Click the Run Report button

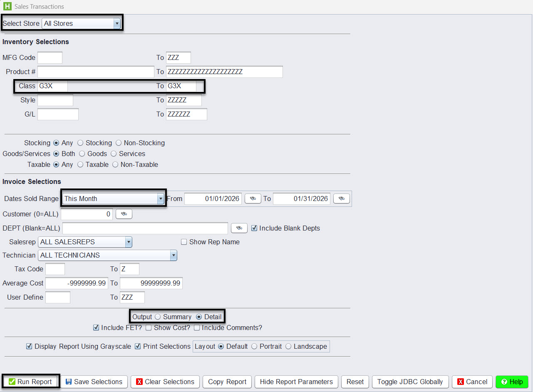31,382
